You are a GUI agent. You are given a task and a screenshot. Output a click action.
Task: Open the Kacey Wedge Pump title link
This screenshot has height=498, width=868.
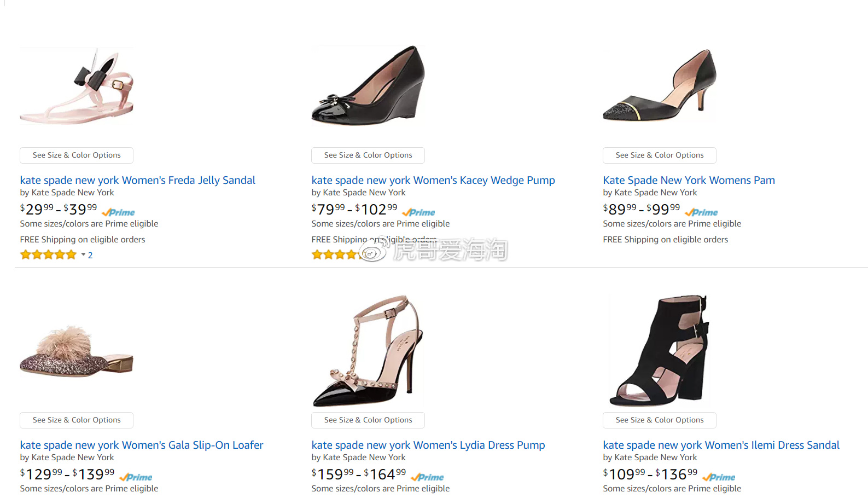tap(433, 180)
